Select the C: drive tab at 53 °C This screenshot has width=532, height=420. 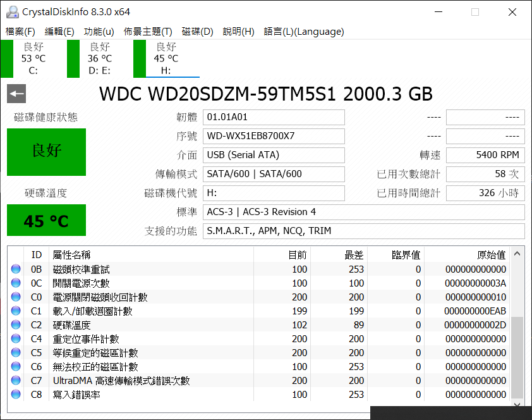[33, 58]
